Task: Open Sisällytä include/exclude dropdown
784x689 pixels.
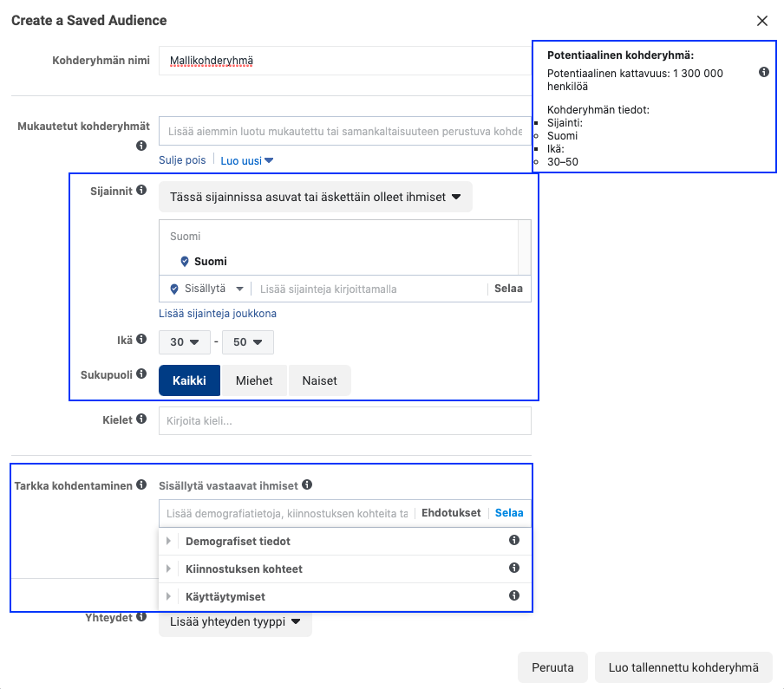Action: 206,289
